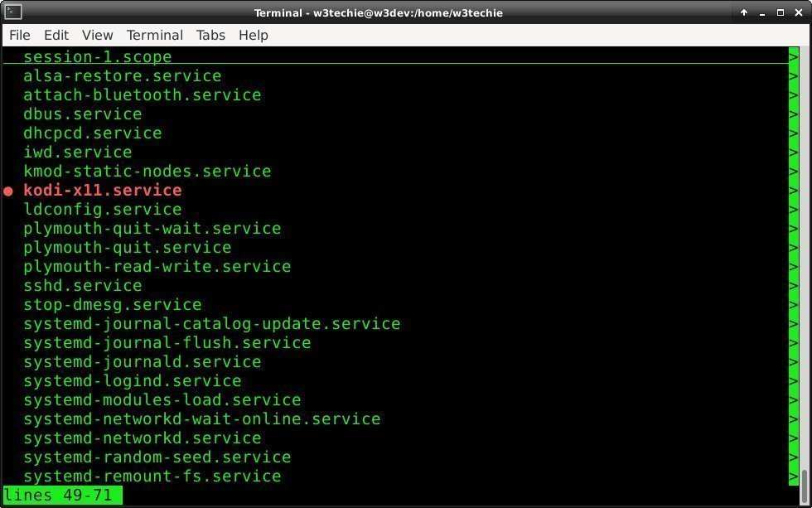Click the window minimize icon

(761, 12)
